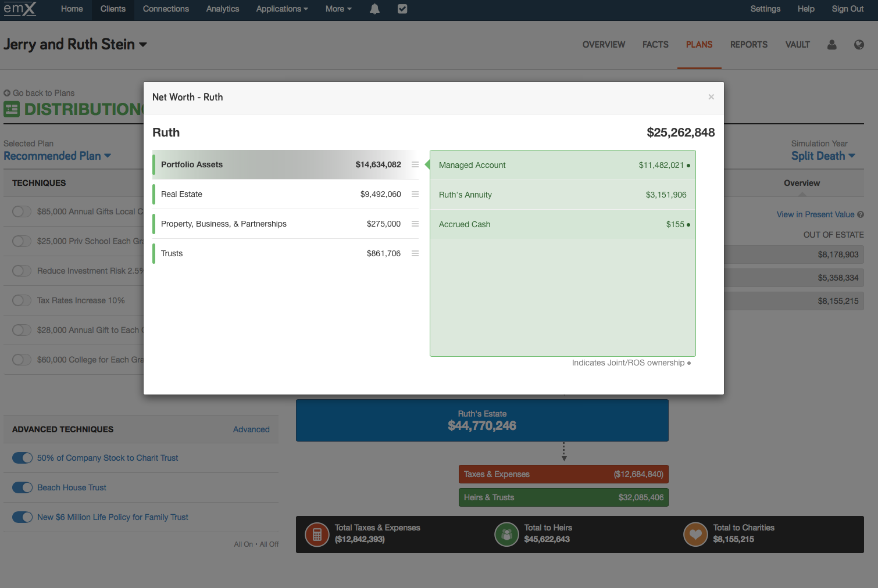The image size is (878, 588).
Task: Click the Total to Charities heart icon
Action: click(695, 535)
